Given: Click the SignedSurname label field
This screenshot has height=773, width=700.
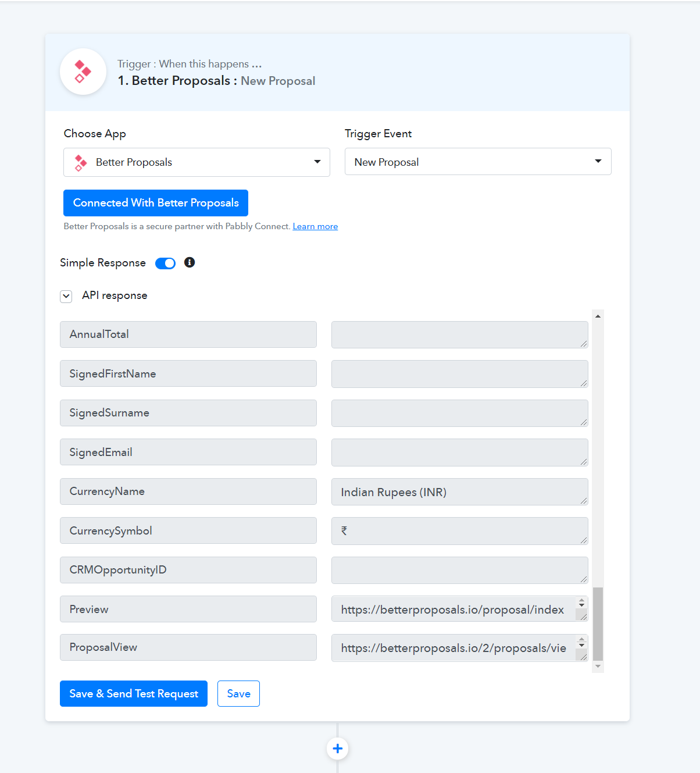Looking at the screenshot, I should [188, 413].
